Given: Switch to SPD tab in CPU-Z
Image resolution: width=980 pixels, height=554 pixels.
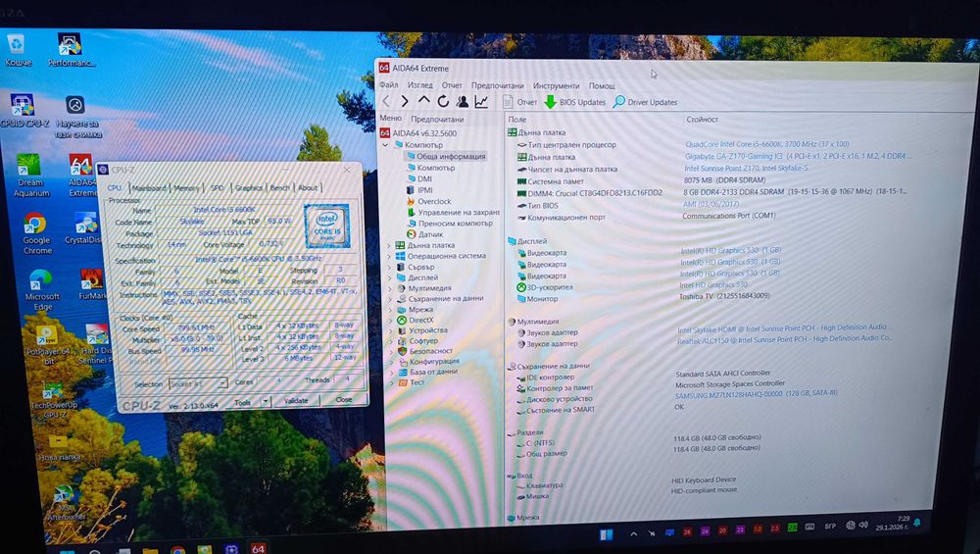Looking at the screenshot, I should coord(217,187).
